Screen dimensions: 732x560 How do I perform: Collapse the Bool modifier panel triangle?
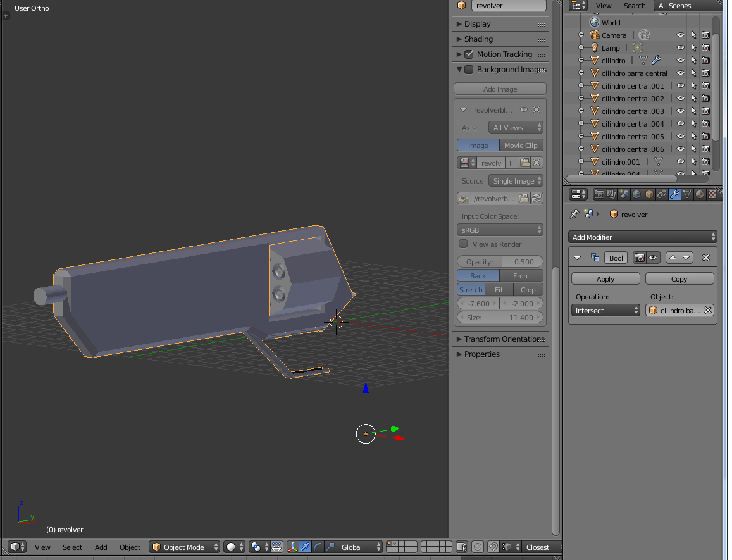point(578,258)
